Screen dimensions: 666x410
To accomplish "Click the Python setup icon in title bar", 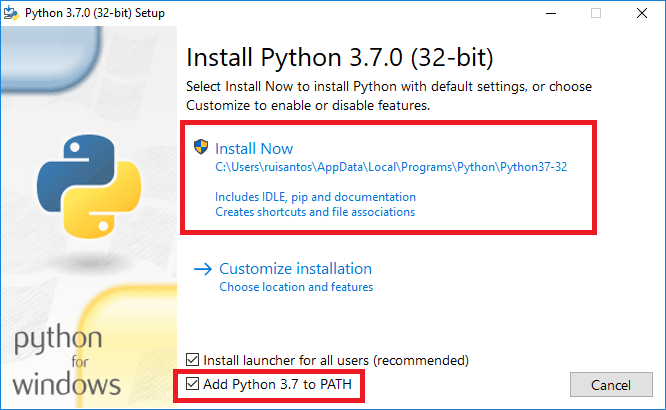I will tap(13, 13).
